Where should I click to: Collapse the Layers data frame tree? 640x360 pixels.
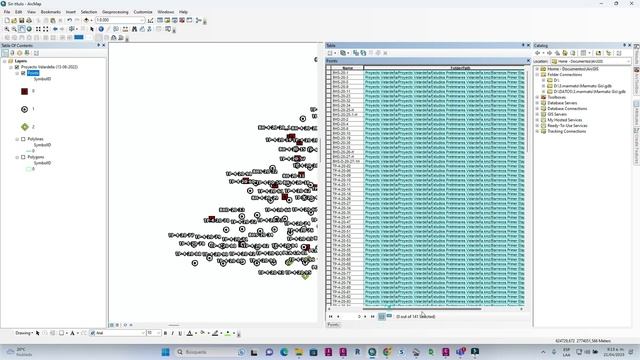click(4, 61)
